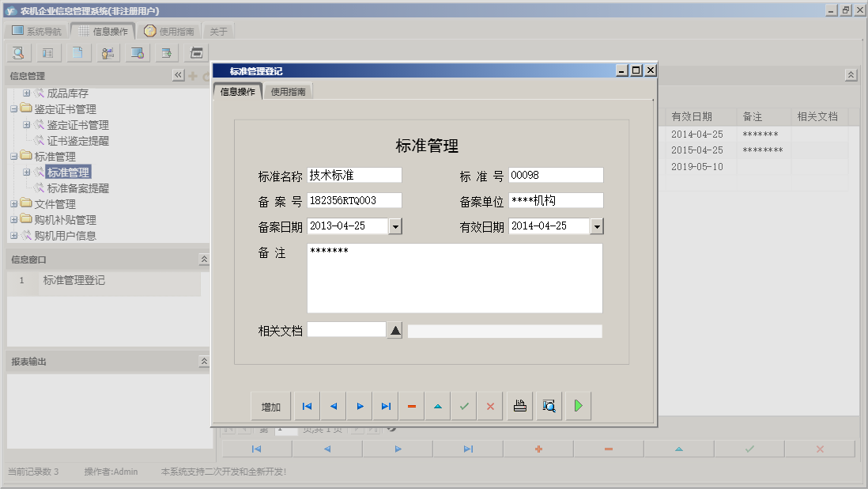
Task: Switch to the 系统导航 tab
Action: pos(36,30)
